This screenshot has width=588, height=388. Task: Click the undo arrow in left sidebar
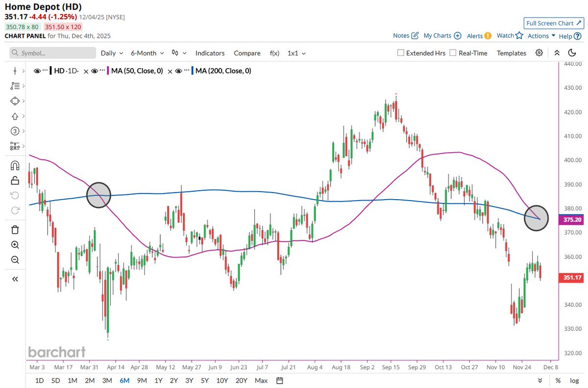[x=15, y=195]
